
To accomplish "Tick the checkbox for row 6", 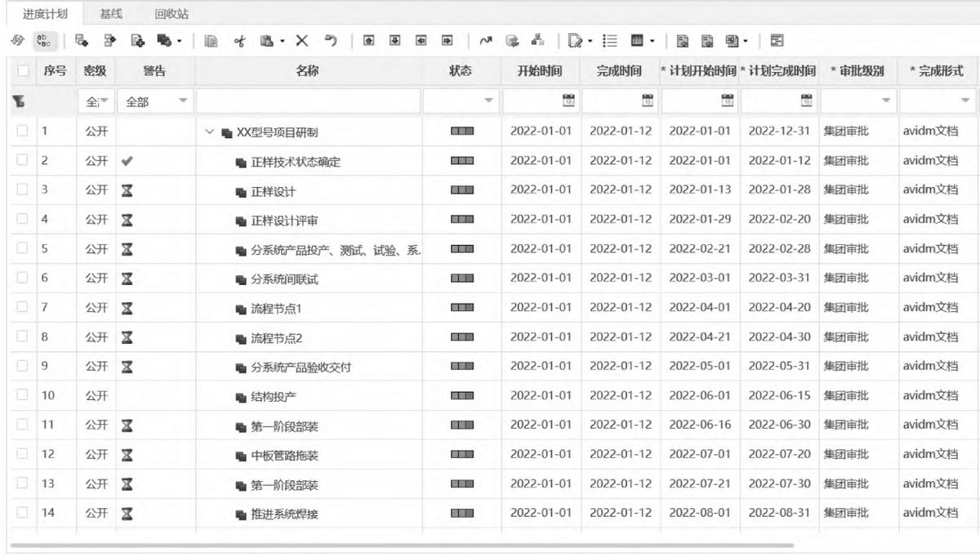I will (x=20, y=278).
